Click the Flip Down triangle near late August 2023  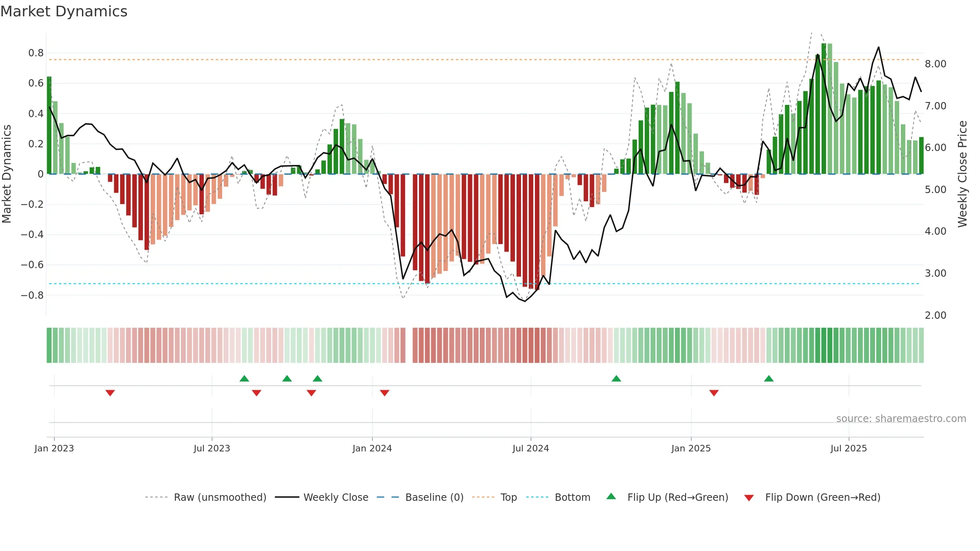tap(256, 393)
